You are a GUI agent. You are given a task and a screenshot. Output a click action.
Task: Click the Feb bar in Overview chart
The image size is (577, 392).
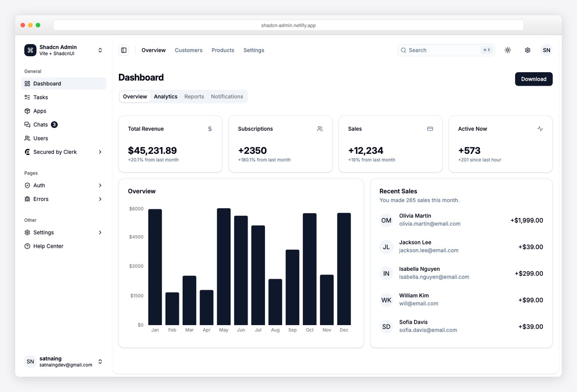coord(172,309)
